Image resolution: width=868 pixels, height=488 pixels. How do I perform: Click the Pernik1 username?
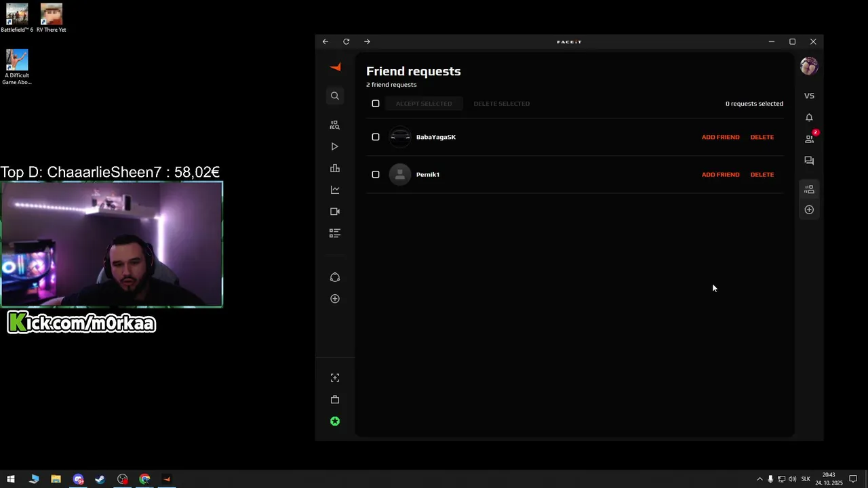point(428,175)
